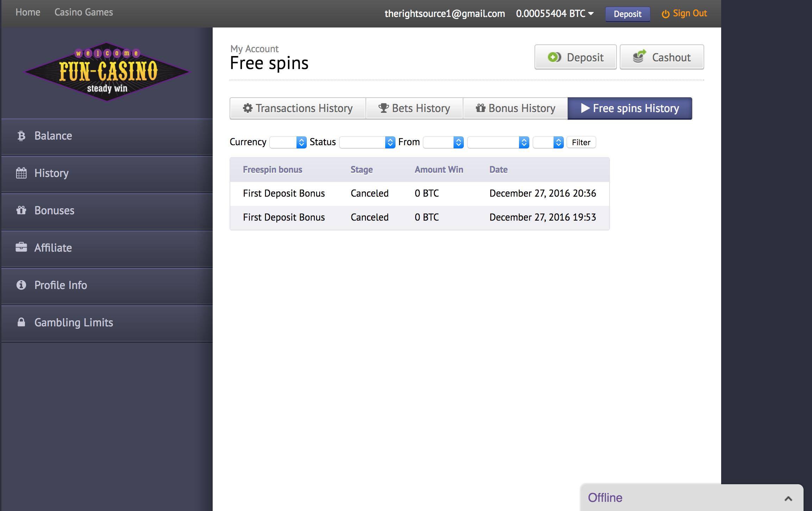
Task: Go to Affiliate in sidebar
Action: point(107,248)
